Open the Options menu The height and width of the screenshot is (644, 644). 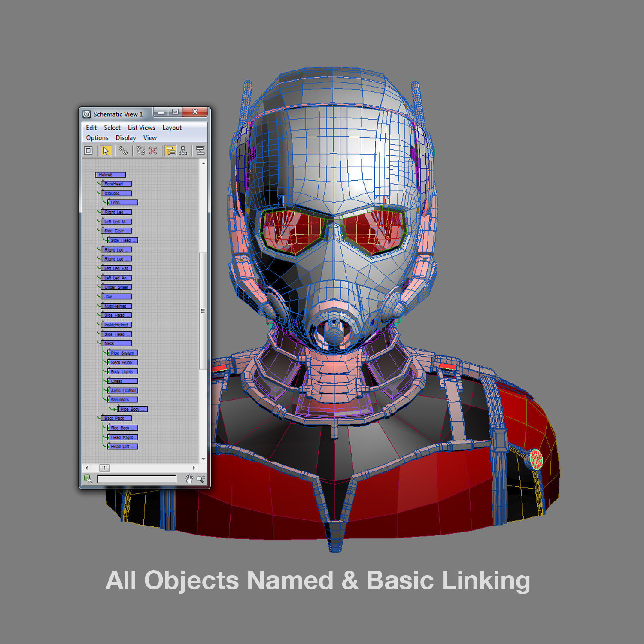[97, 138]
